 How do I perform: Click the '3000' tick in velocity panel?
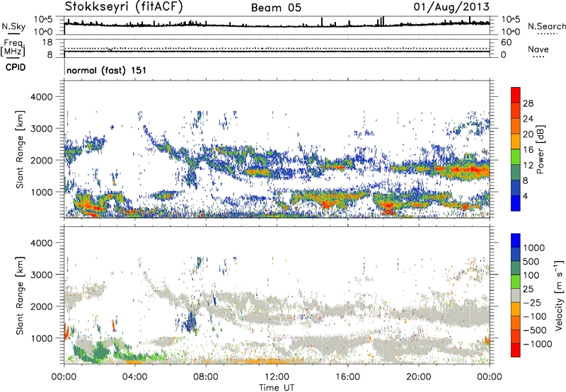point(41,275)
